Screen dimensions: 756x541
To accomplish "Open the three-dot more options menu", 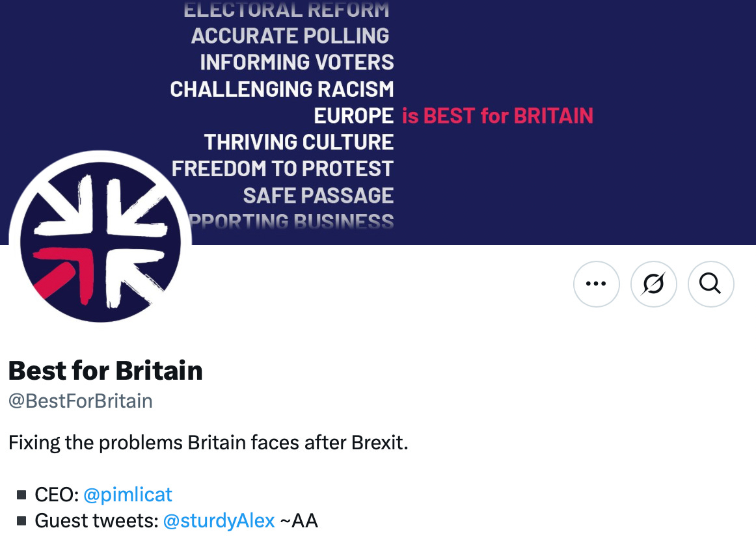I will (596, 284).
